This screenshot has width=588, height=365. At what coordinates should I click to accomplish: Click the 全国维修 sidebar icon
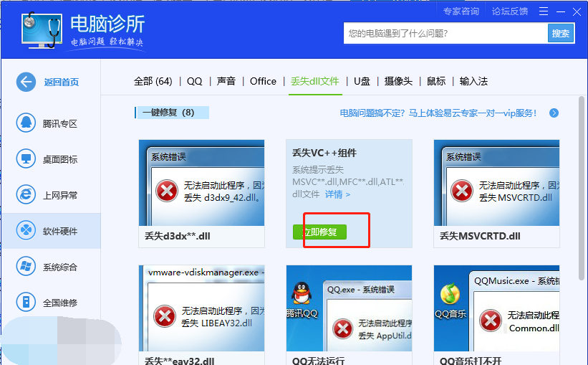tap(26, 302)
